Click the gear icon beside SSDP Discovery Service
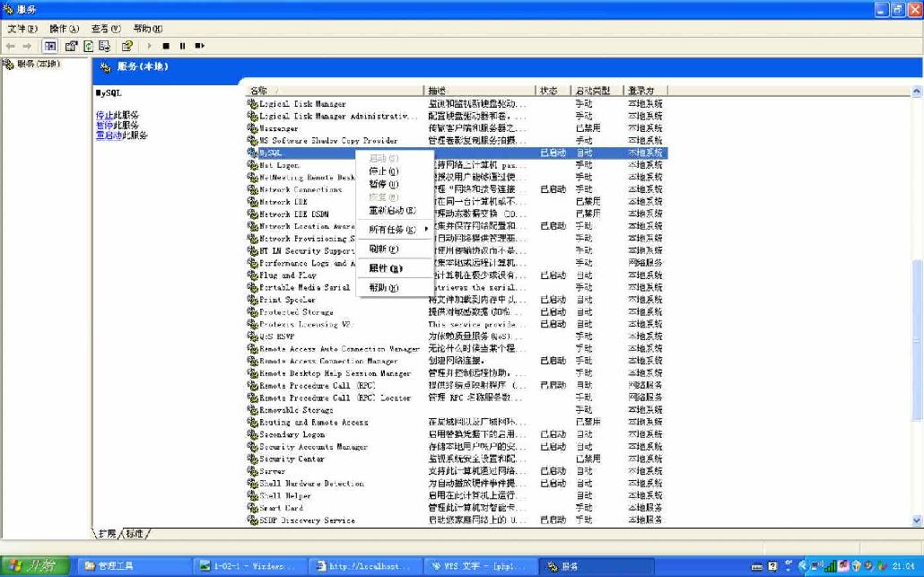924x577 pixels. (252, 520)
